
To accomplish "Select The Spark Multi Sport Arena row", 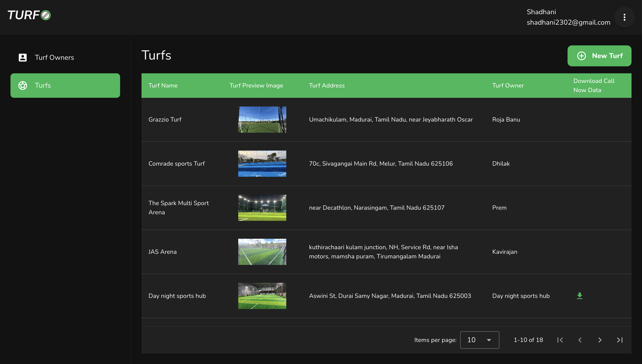I will coord(179,208).
